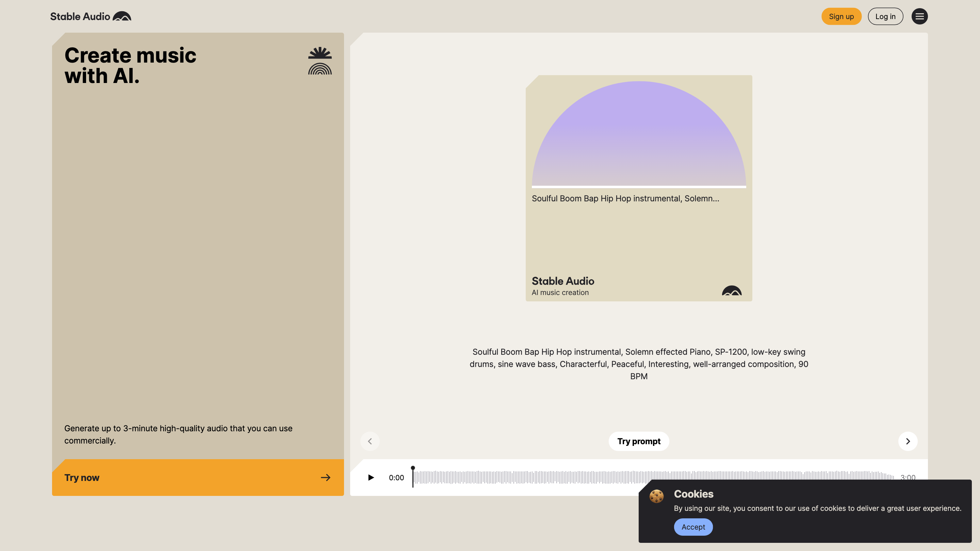
Task: Go to previous prompt with left chevron
Action: pos(370,441)
